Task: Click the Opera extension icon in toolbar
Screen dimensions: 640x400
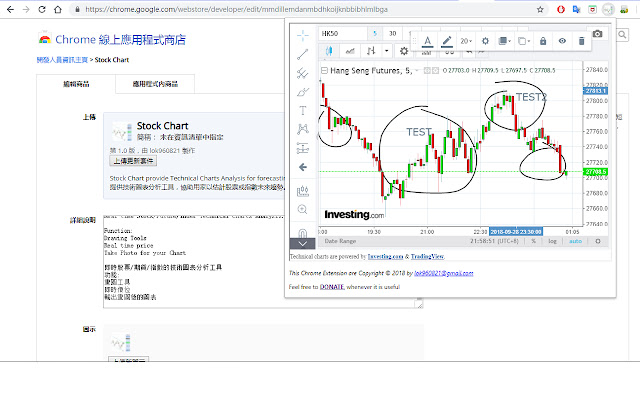Action: (561, 9)
